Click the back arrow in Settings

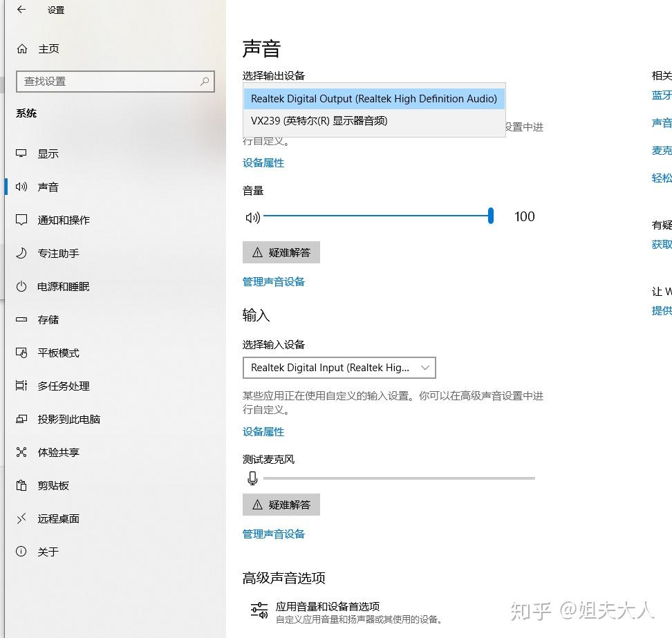pyautogui.click(x=19, y=10)
